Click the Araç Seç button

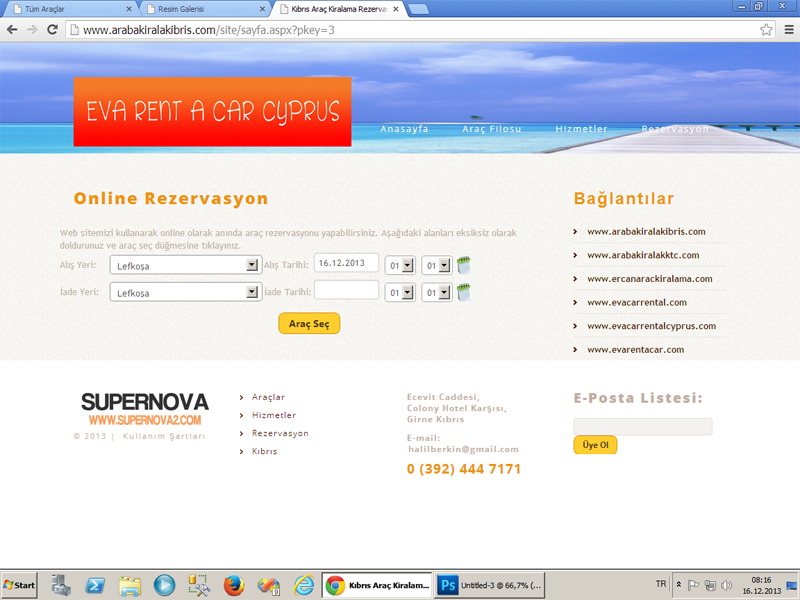click(x=309, y=323)
